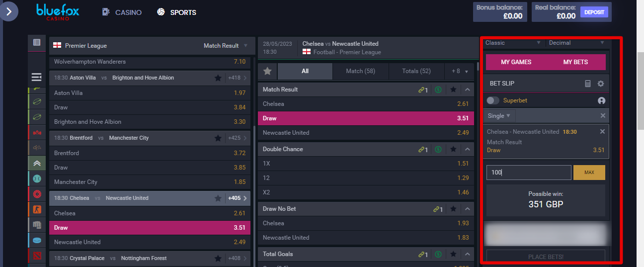Open +408 markets for Crystal Palace match
Screen dimensions: 644x267
pos(237,258)
